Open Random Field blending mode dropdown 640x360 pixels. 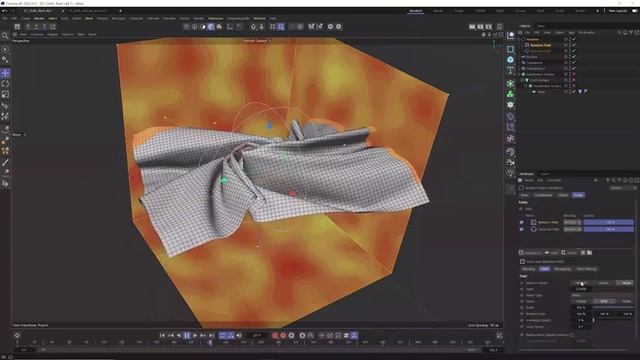click(572, 222)
